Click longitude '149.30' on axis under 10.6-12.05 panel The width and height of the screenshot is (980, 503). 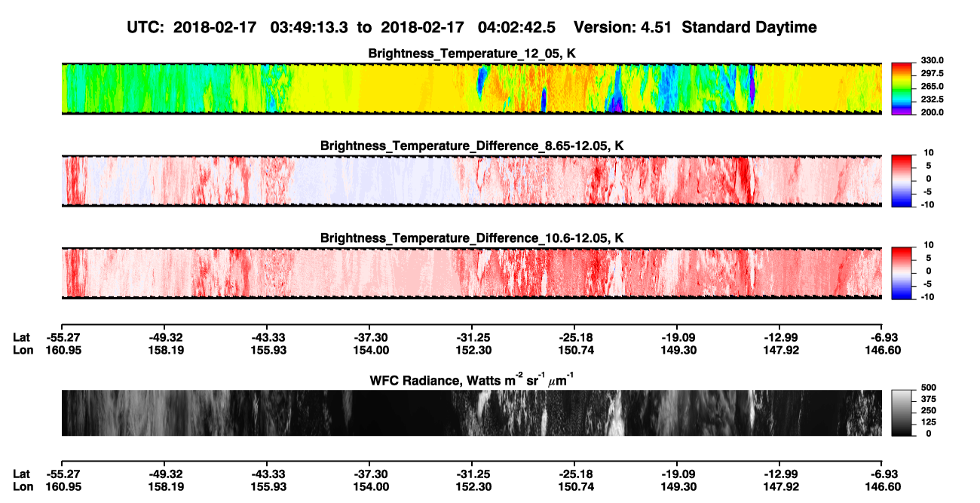677,350
